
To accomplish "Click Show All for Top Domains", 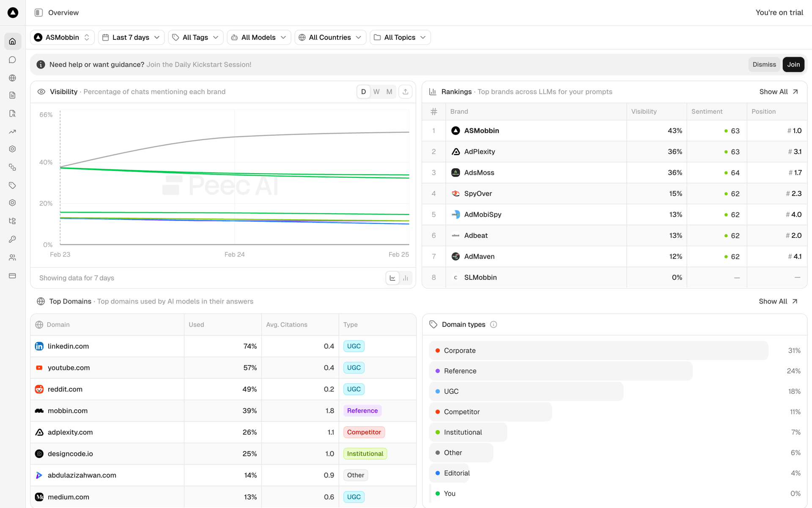I will click(x=778, y=301).
